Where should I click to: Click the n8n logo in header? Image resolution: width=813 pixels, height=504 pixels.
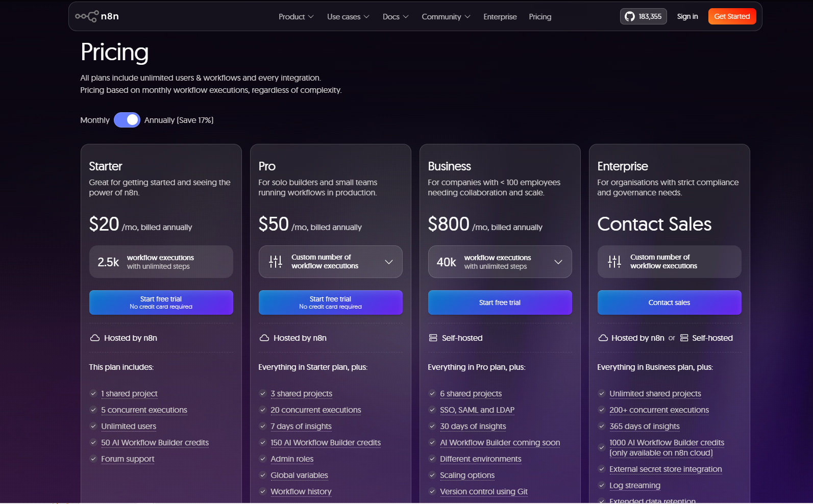click(x=97, y=16)
